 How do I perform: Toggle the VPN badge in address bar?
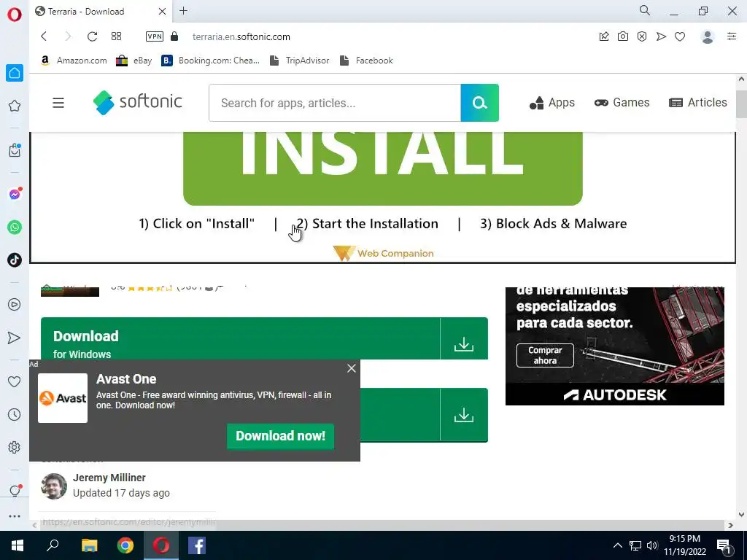pyautogui.click(x=155, y=36)
